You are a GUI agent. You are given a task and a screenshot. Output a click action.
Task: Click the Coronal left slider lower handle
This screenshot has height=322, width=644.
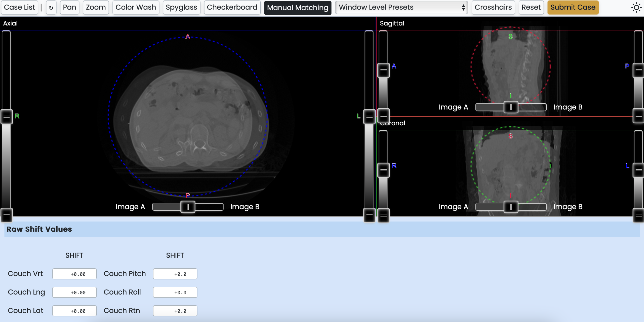click(x=384, y=216)
